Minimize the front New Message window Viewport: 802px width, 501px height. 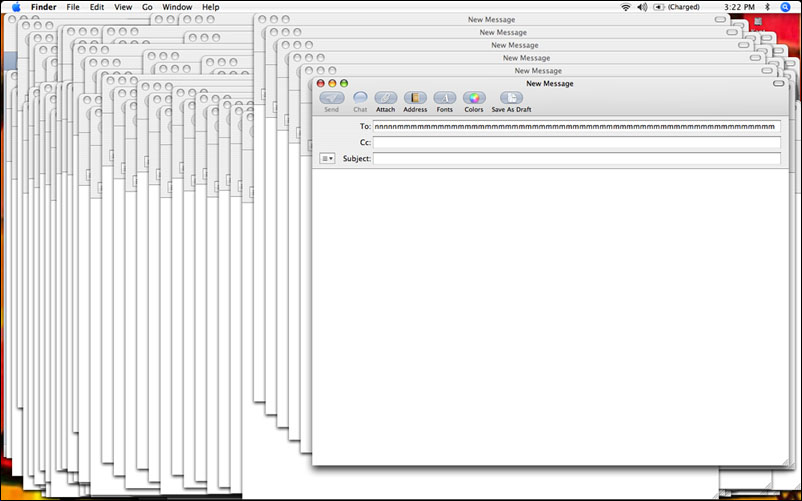point(332,83)
